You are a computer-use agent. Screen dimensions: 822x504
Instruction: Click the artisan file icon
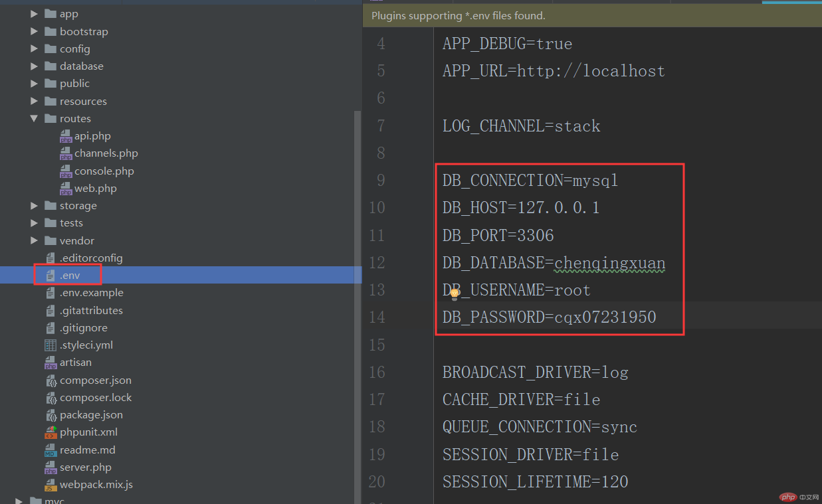click(x=51, y=362)
